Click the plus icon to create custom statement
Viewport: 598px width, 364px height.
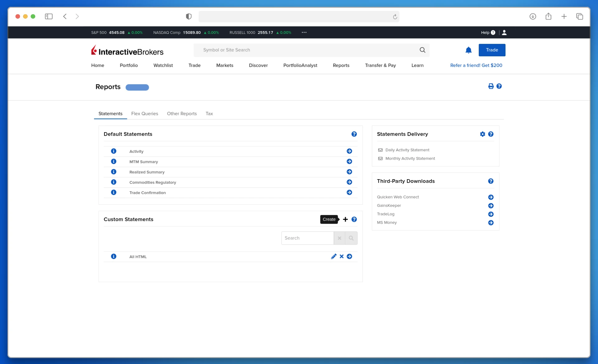pyautogui.click(x=345, y=219)
